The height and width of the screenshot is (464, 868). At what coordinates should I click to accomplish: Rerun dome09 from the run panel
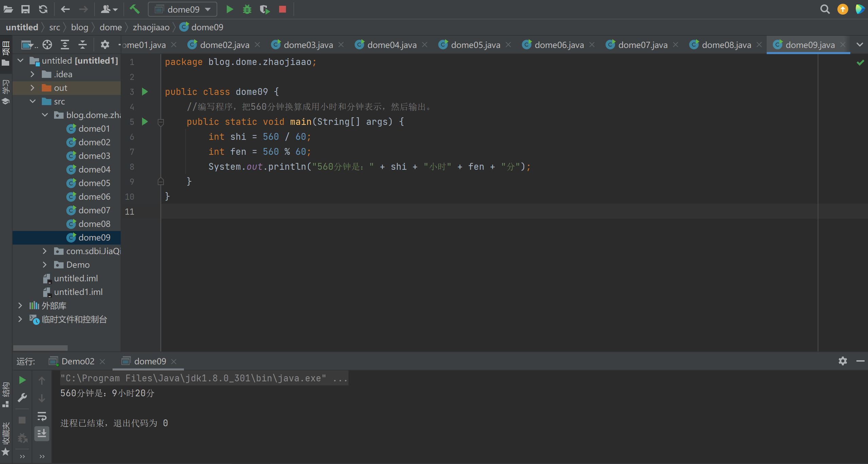click(22, 380)
